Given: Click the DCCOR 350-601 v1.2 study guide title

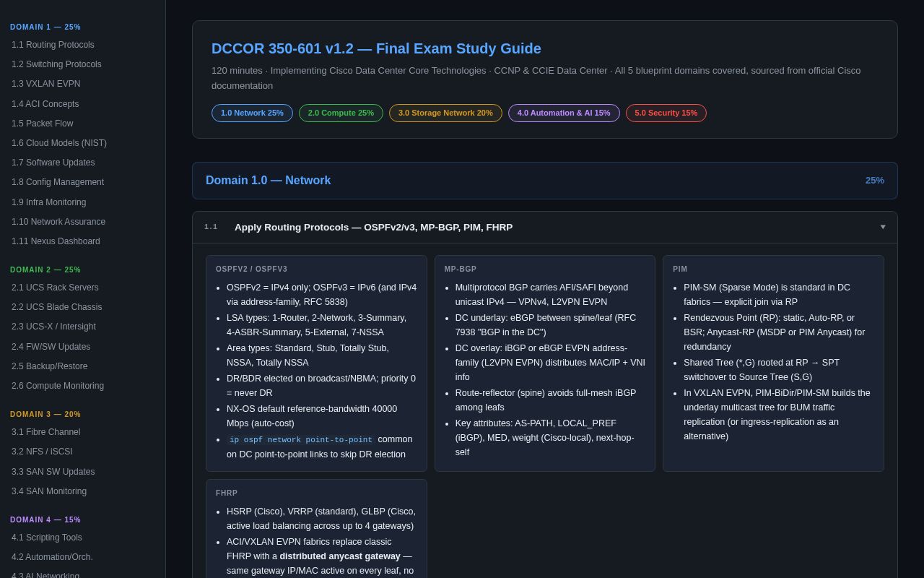Looking at the screenshot, I should point(376,48).
